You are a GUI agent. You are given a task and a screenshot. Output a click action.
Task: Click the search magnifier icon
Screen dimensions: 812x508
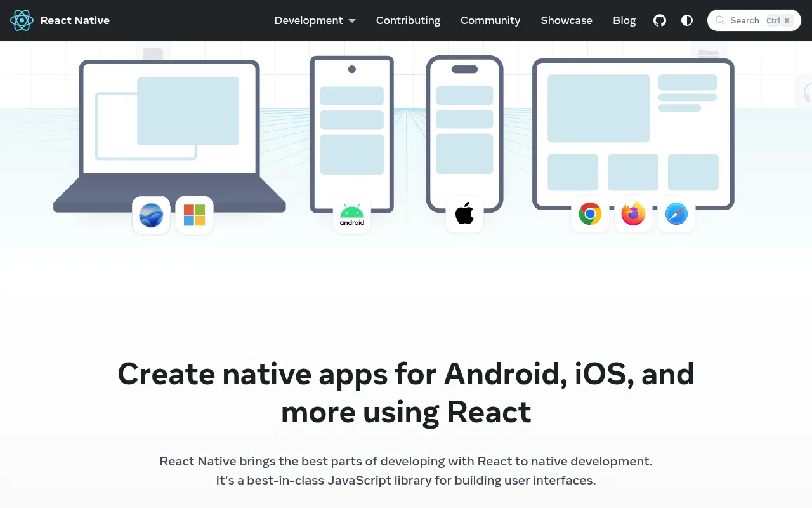720,20
